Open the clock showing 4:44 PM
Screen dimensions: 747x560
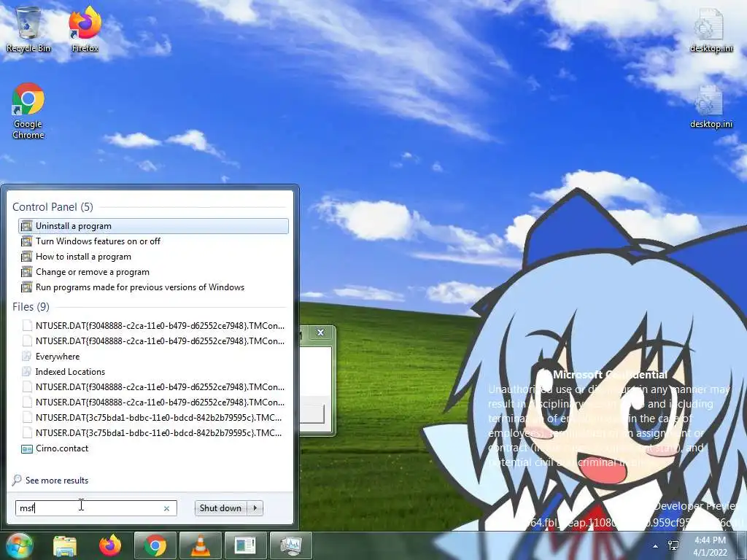[x=710, y=546]
